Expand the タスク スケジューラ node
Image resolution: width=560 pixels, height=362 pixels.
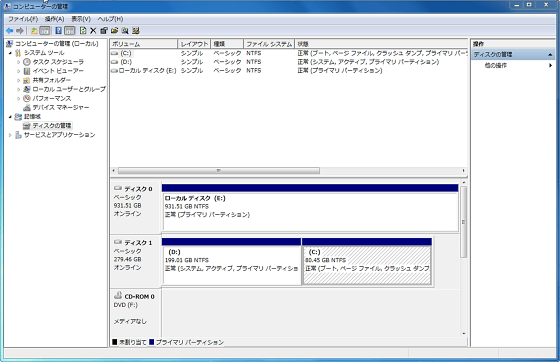pos(19,62)
